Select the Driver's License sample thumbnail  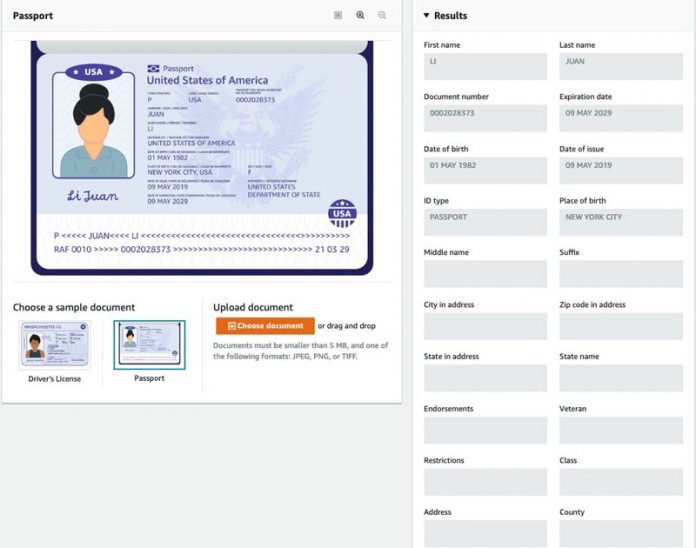point(55,345)
